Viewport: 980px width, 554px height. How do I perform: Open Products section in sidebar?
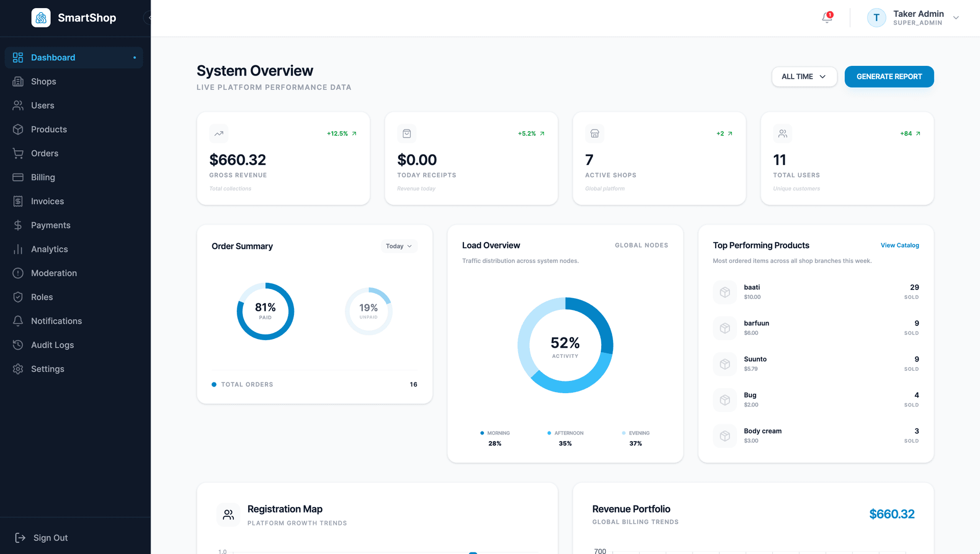click(74, 130)
